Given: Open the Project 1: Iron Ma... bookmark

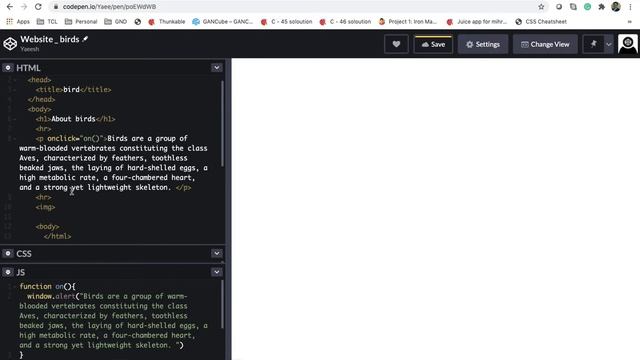Looking at the screenshot, I should (x=408, y=22).
